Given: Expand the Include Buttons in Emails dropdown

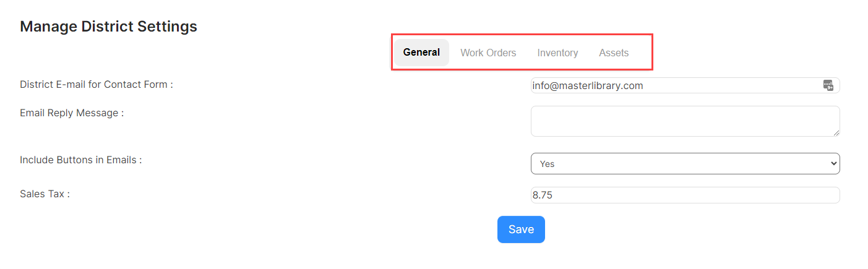Looking at the screenshot, I should 685,164.
